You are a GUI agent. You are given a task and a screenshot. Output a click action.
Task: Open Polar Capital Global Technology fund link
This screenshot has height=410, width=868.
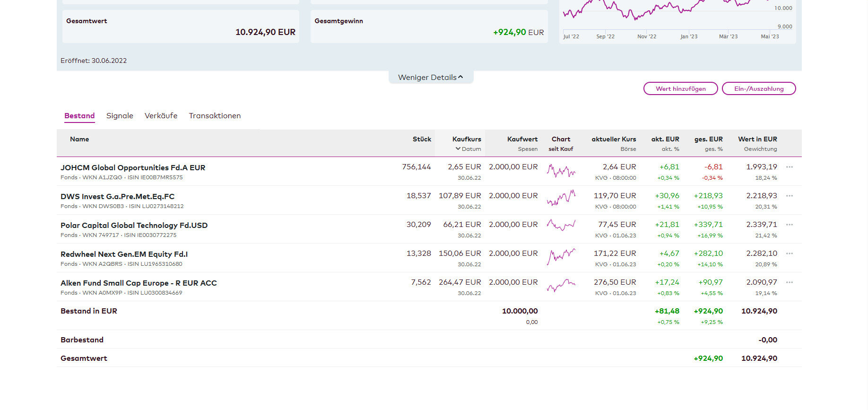(x=134, y=225)
